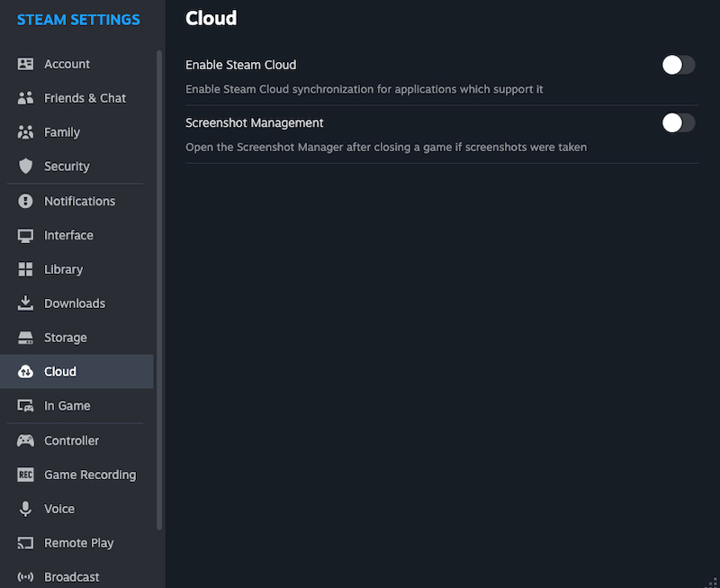Open Friends & Chat settings label
The height and width of the screenshot is (588, 720).
[x=85, y=98]
